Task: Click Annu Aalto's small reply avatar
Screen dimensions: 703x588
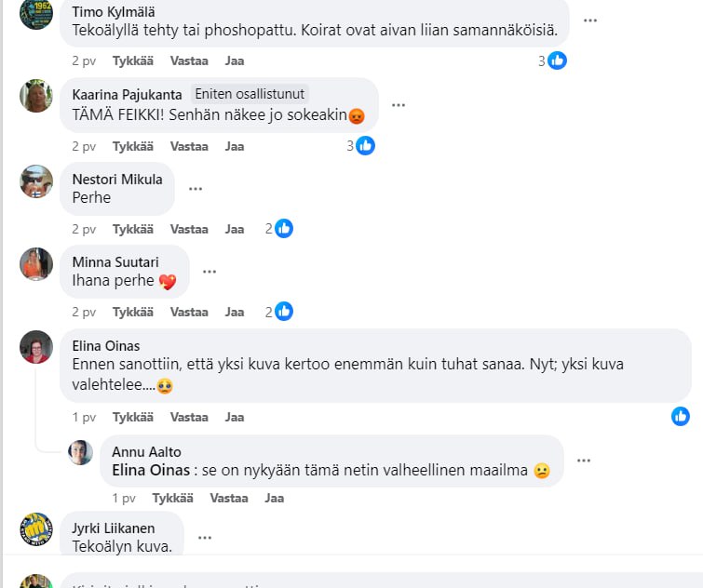Action: click(x=81, y=453)
